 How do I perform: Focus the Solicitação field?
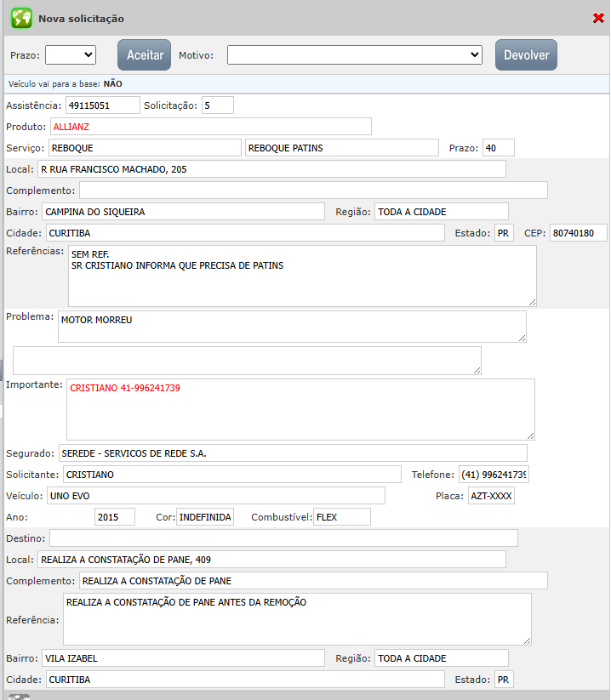click(218, 105)
